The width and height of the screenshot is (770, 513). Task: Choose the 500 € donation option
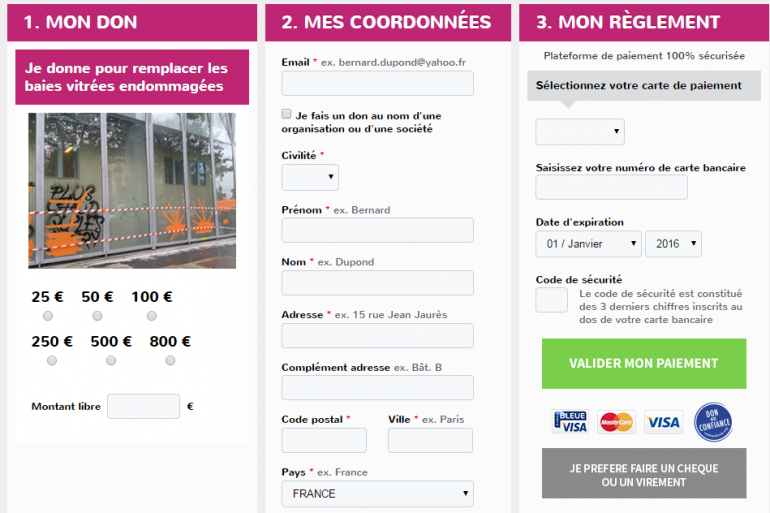[111, 360]
